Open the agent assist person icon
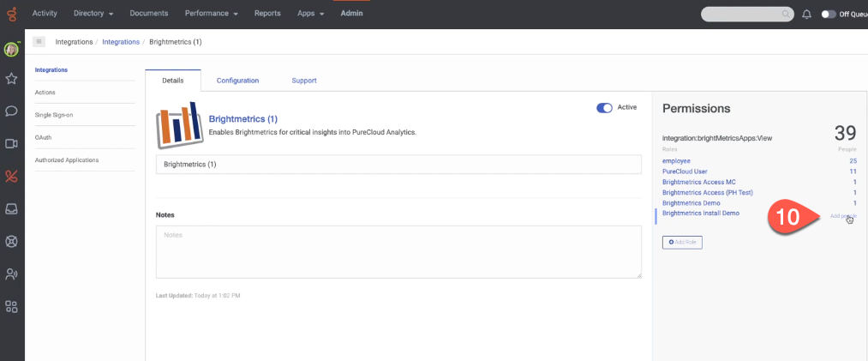Image resolution: width=868 pixels, height=361 pixels. click(12, 274)
